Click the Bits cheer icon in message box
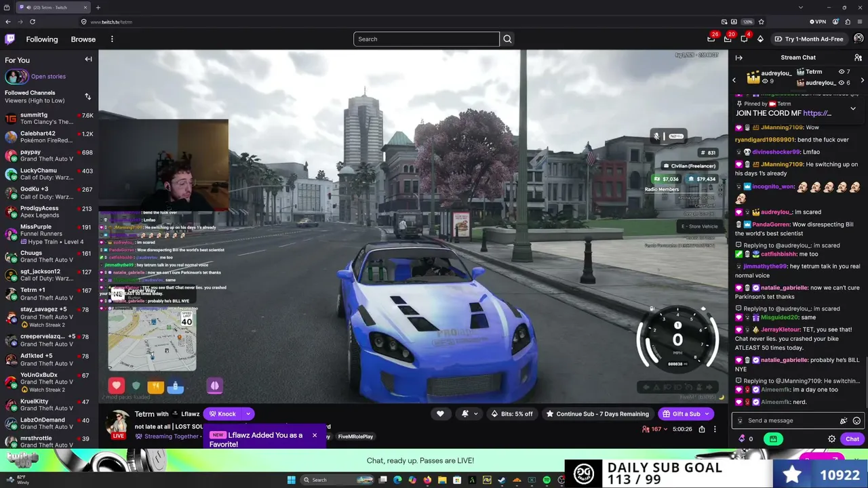868x488 pixels. (844, 421)
